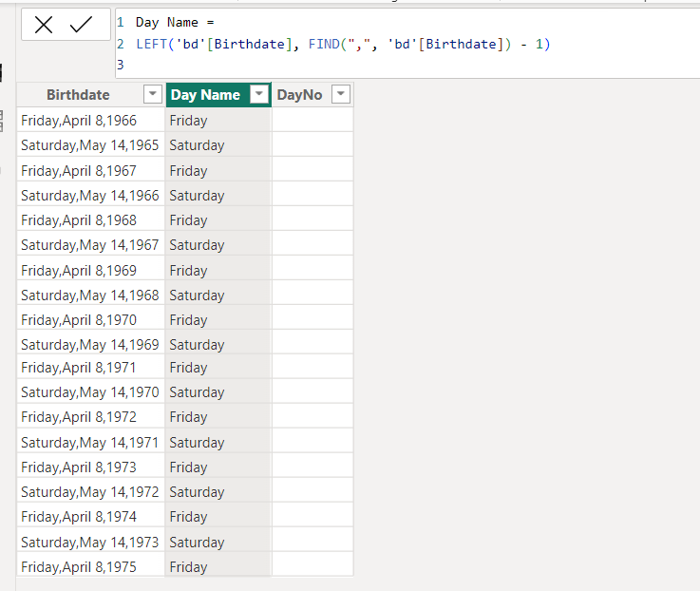Select cell 'Friday,April 8,1974'
The width and height of the screenshot is (700, 591).
[91, 516]
